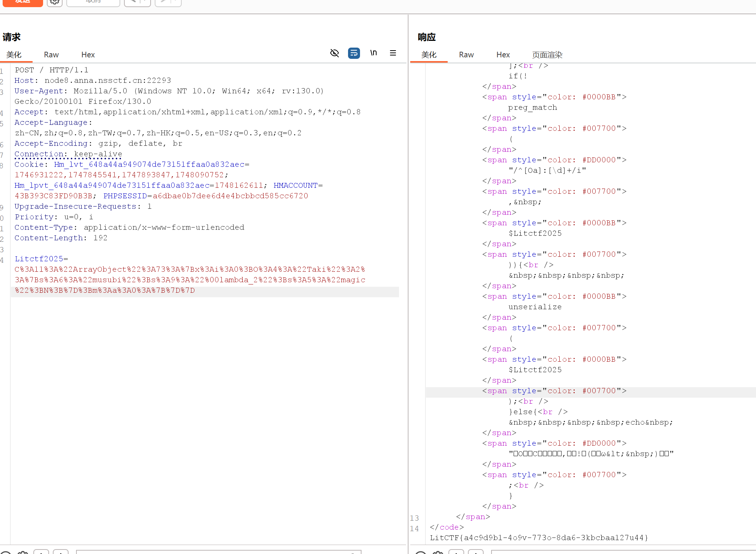Click the 响应 panel heading
Viewport: 756px width, 554px height.
click(x=427, y=37)
